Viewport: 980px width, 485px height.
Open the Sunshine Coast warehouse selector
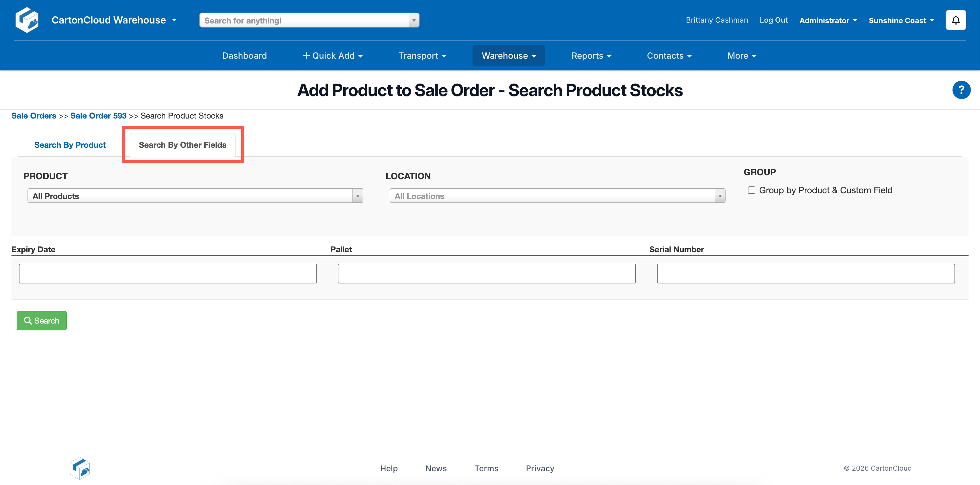901,21
